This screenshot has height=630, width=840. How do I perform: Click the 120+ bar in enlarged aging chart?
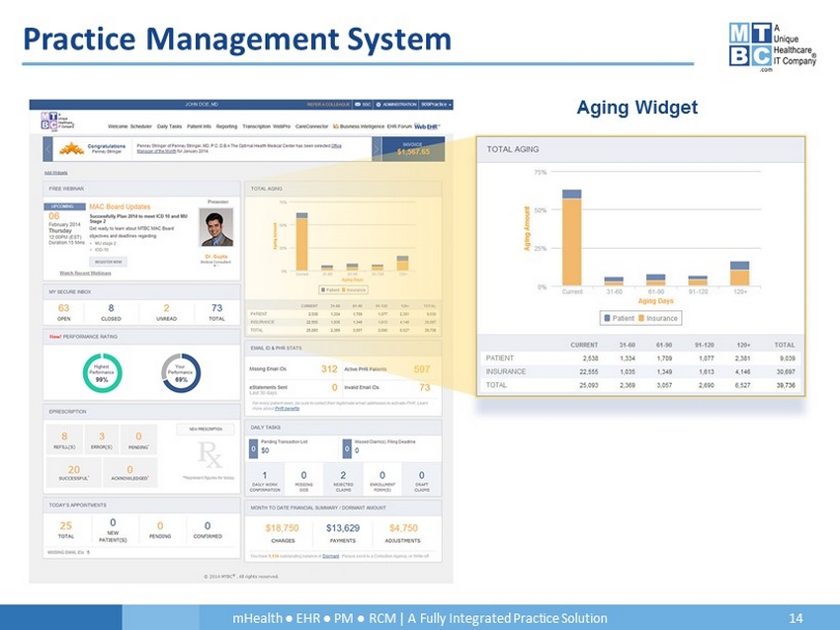pyautogui.click(x=740, y=274)
